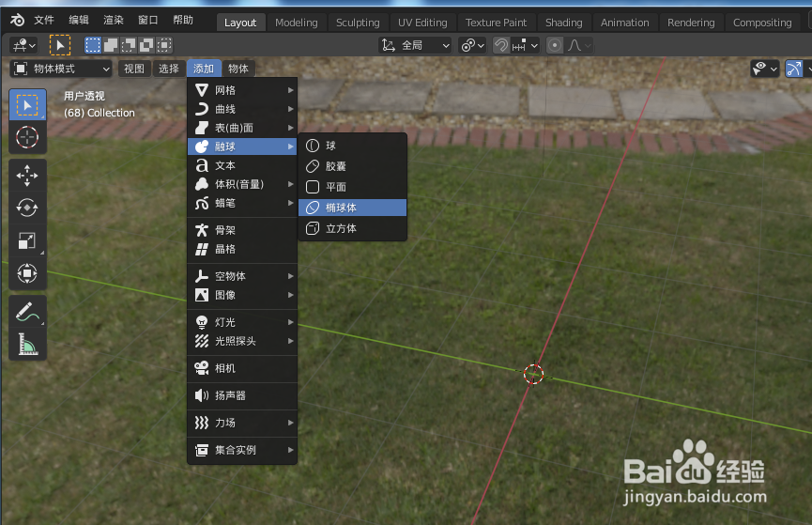Image resolution: width=812 pixels, height=525 pixels.
Task: Switch to the UV Editing workspace tab
Action: coord(422,23)
